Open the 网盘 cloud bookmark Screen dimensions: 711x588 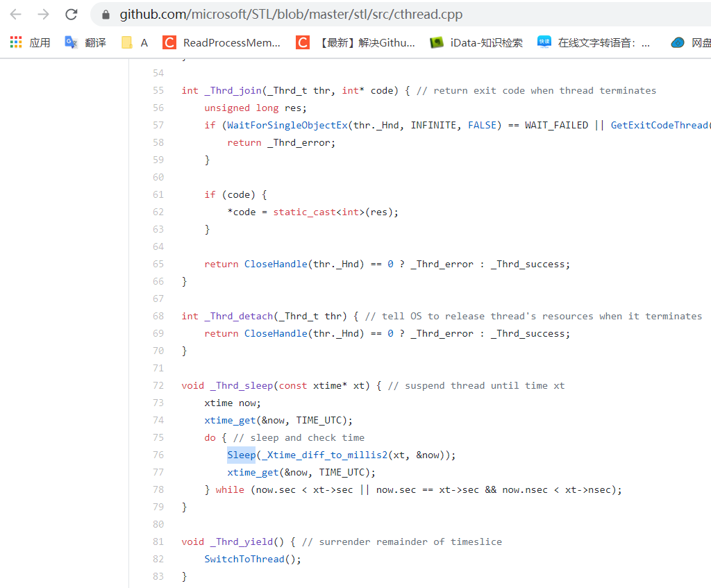pyautogui.click(x=690, y=42)
